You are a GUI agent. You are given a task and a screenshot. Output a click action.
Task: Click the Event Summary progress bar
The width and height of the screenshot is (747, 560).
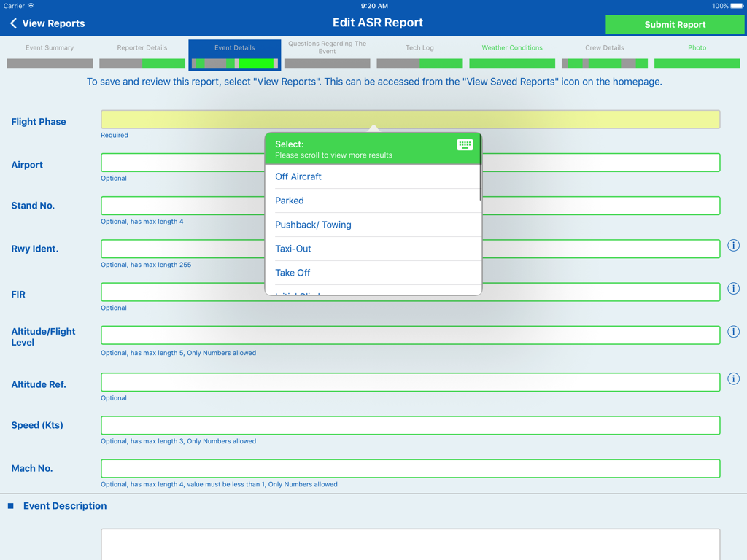coord(50,63)
